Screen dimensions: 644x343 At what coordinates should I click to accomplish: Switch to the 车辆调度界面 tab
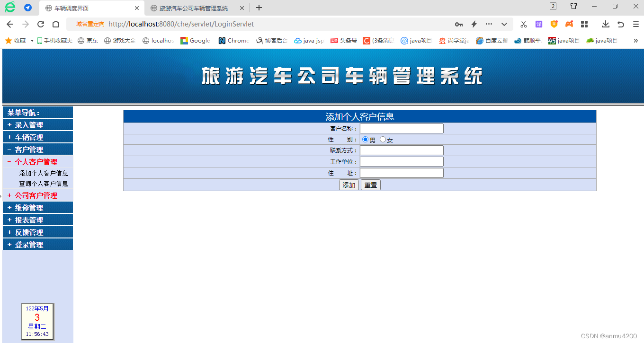click(92, 8)
